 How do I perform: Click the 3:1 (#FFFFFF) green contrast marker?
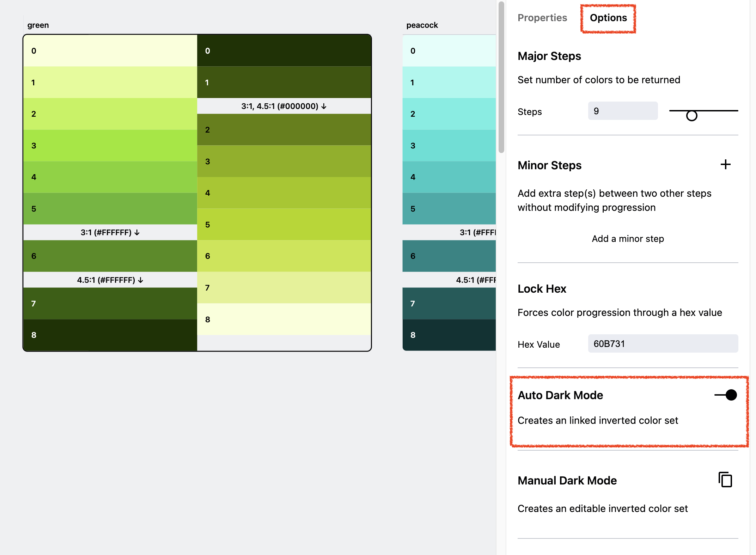click(110, 232)
